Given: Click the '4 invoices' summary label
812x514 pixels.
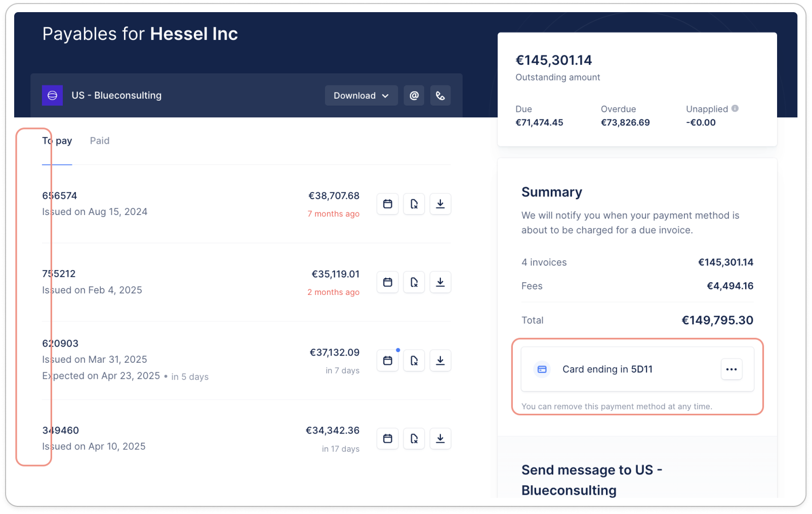Looking at the screenshot, I should tap(544, 263).
